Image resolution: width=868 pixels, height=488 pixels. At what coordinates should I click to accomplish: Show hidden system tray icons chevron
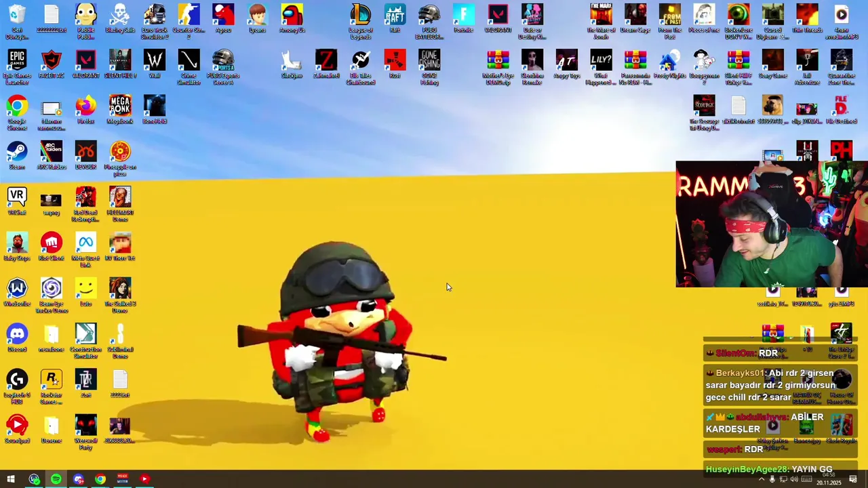[761, 479]
